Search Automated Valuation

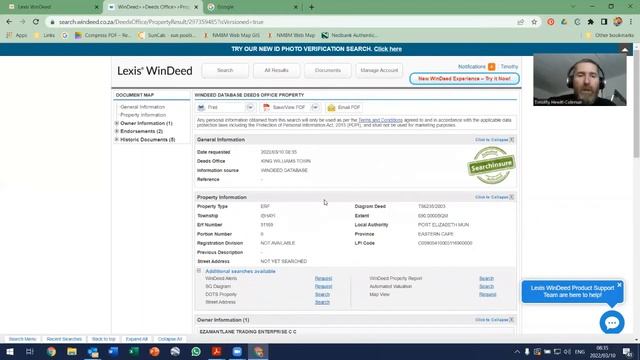coord(487,287)
